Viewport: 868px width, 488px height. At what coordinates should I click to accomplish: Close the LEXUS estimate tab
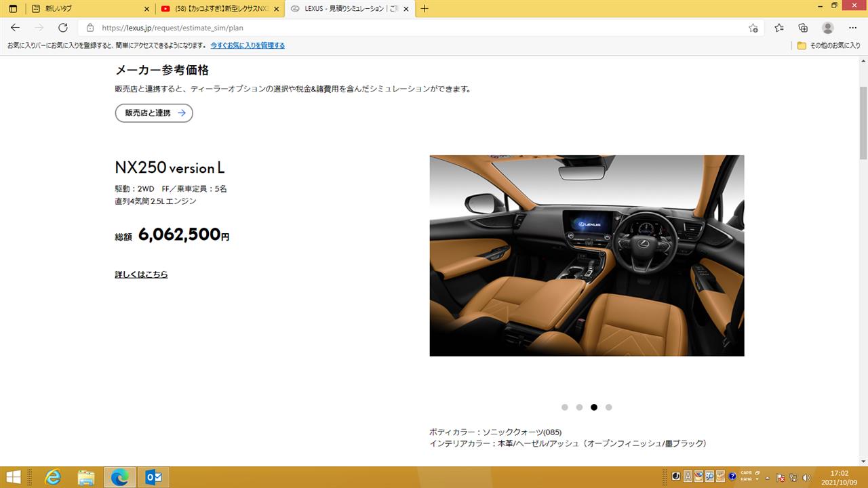point(405,9)
